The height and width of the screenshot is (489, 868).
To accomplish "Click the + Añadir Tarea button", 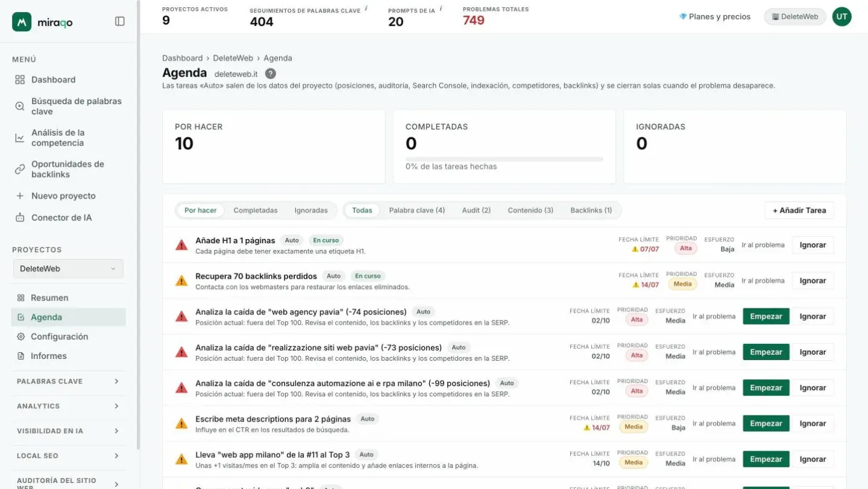I will click(x=799, y=210).
